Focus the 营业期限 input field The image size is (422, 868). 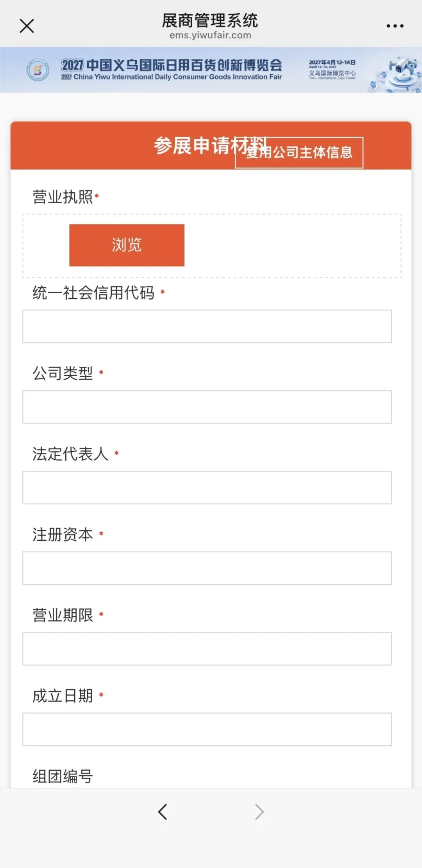point(207,649)
